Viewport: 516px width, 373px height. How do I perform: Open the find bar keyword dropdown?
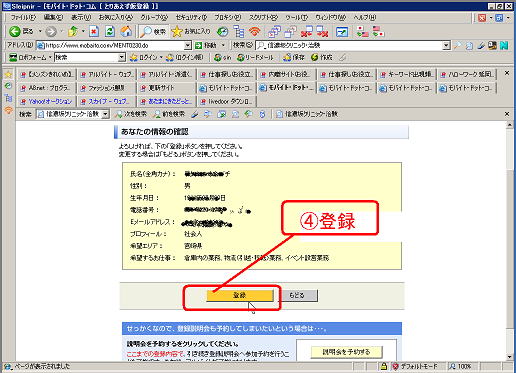[105, 114]
